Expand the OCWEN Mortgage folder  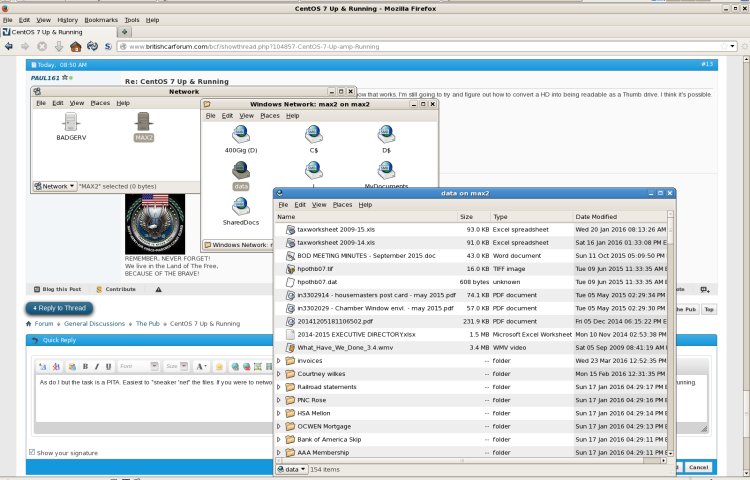(279, 426)
